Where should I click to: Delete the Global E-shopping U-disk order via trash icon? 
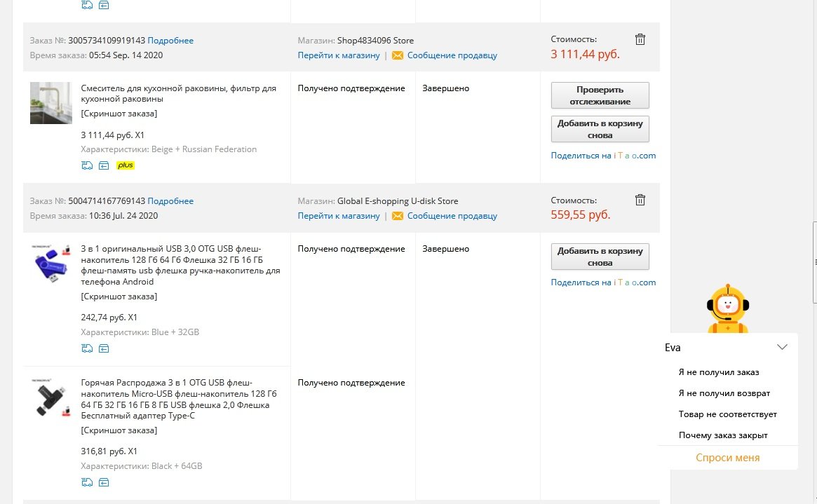click(640, 200)
